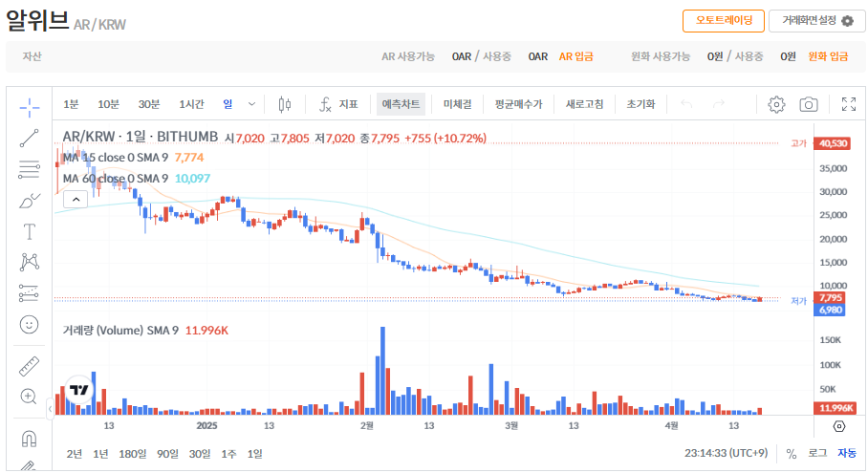Click the TradingView logo
The width and height of the screenshot is (868, 473).
pos(79,390)
